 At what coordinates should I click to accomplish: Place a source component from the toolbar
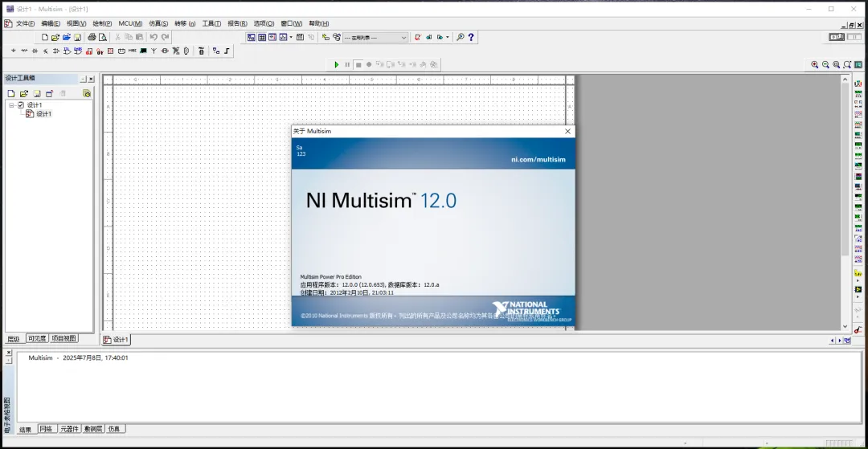(14, 51)
